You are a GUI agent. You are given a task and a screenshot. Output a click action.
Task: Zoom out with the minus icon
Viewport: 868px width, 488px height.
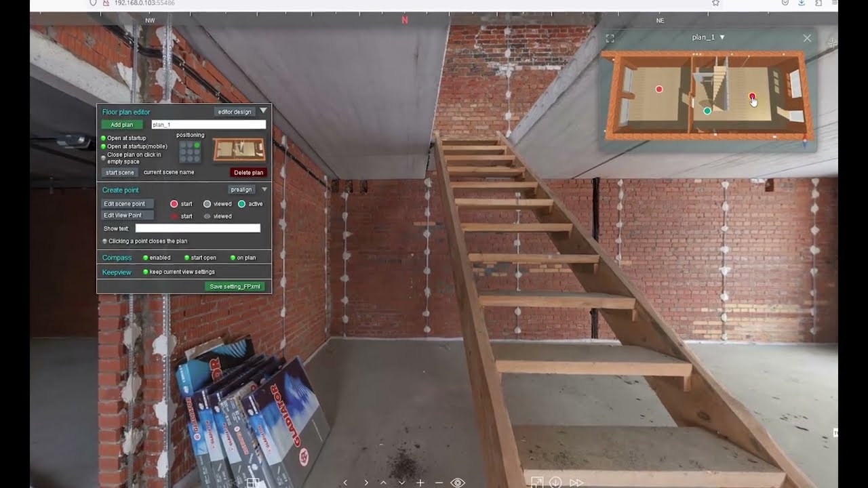[x=439, y=483]
